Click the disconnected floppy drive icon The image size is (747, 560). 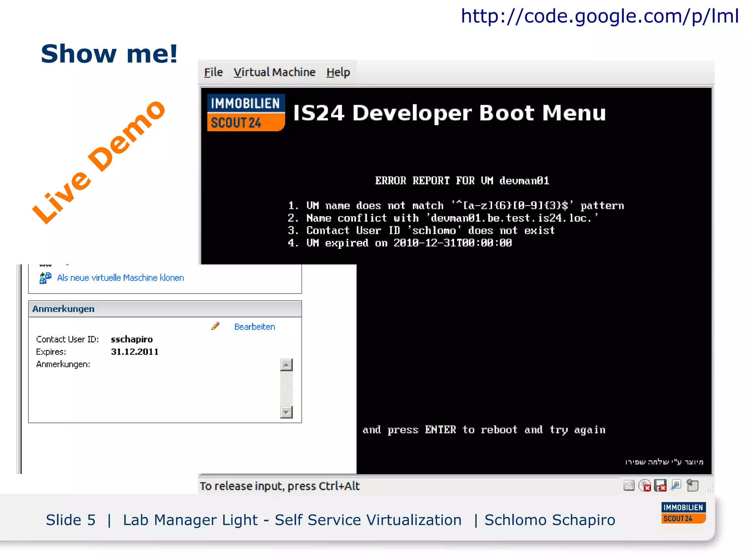pos(661,486)
